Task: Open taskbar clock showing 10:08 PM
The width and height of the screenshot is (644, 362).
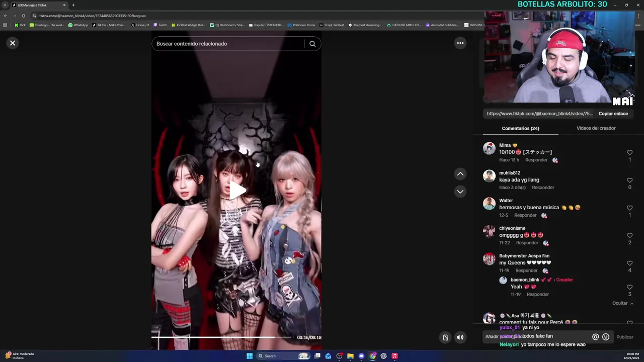Action: click(x=632, y=355)
